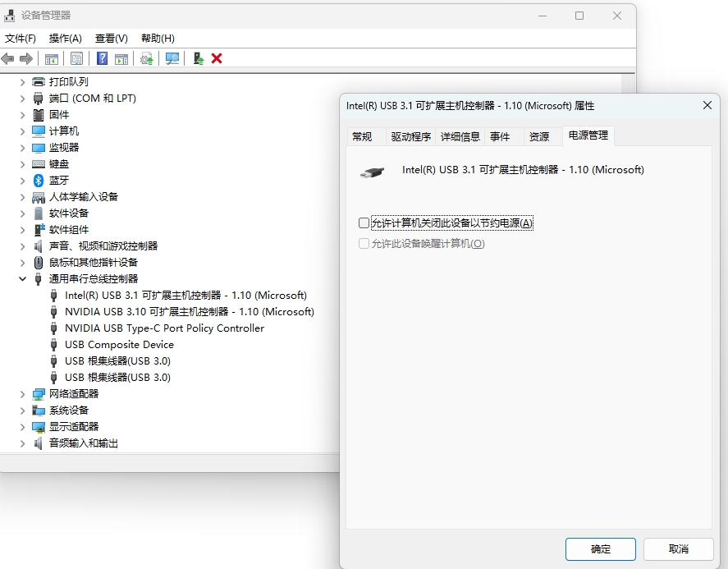Image resolution: width=728 pixels, height=569 pixels.
Task: Click the 鼠标和其他指针设备 mouse icon
Action: coord(39,263)
